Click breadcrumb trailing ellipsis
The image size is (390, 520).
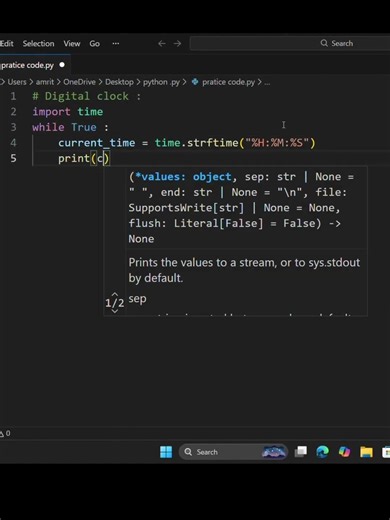(x=267, y=83)
